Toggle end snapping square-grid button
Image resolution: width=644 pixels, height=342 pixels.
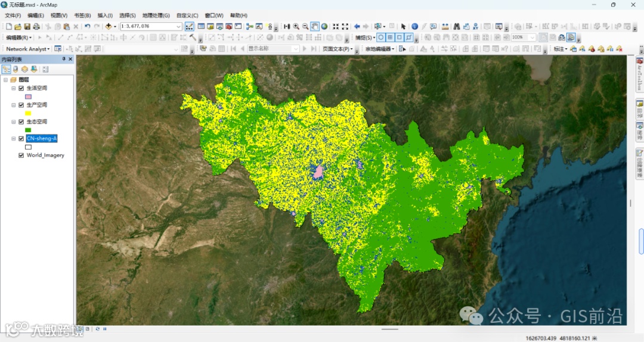pyautogui.click(x=390, y=38)
